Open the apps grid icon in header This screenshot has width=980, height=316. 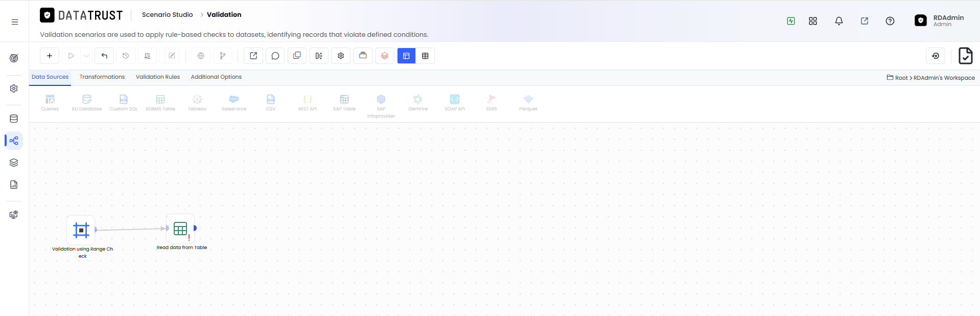click(813, 21)
